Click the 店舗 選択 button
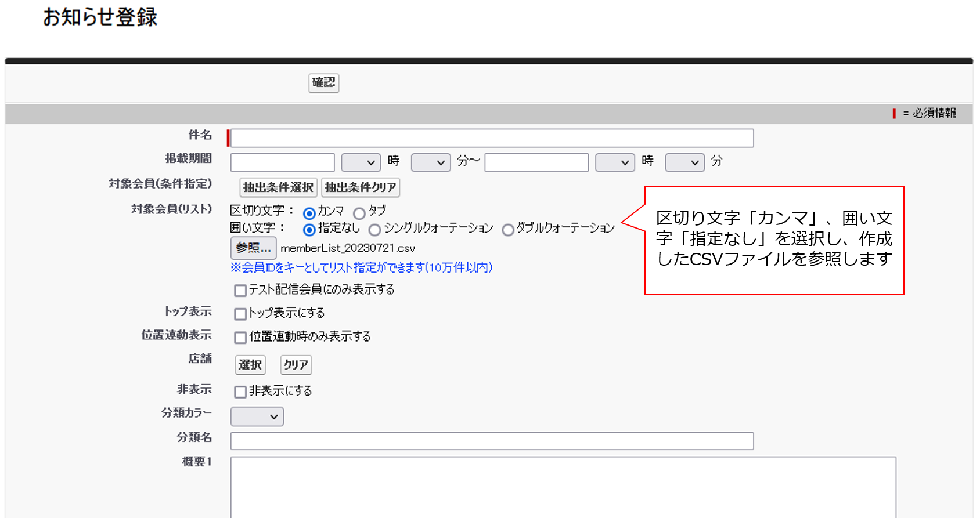The width and height of the screenshot is (980, 518). tap(250, 365)
